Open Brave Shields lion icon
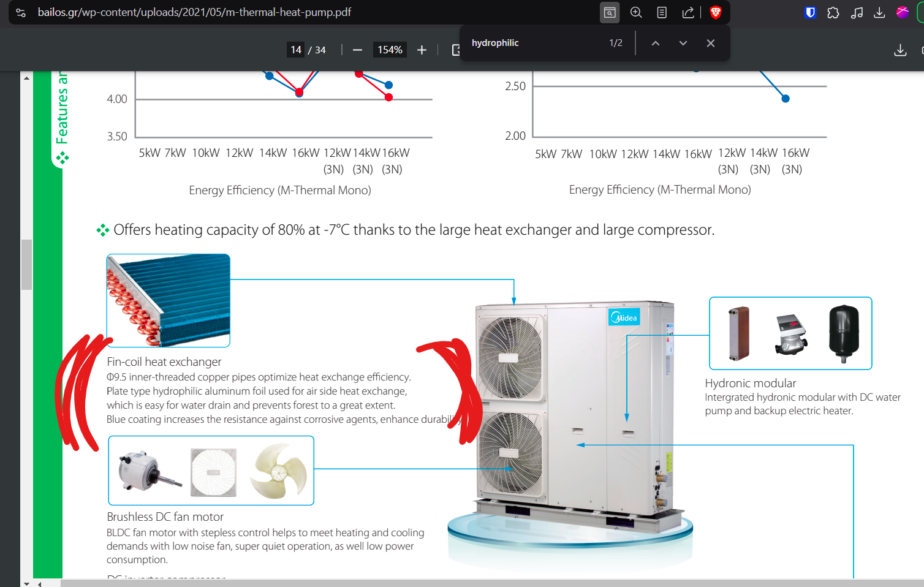924x587 pixels. 715,12
